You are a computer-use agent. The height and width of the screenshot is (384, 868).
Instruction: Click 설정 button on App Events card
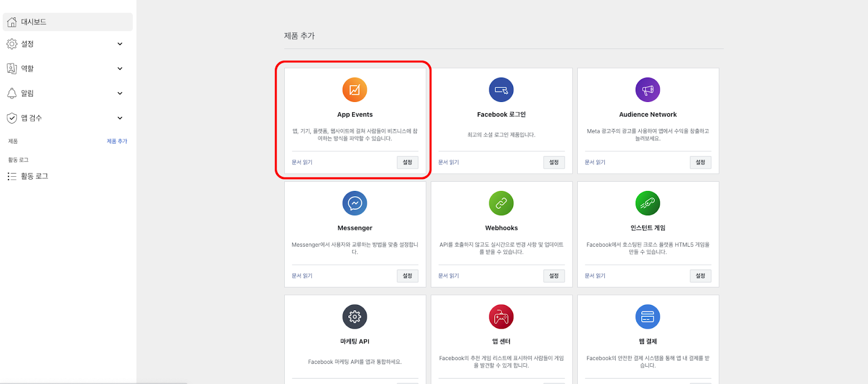[x=407, y=162]
